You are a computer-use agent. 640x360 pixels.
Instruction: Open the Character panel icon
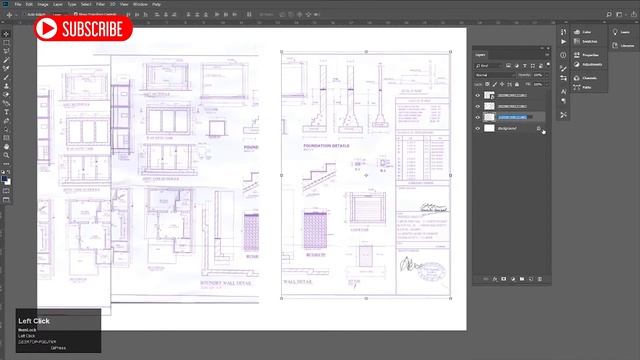tap(563, 92)
